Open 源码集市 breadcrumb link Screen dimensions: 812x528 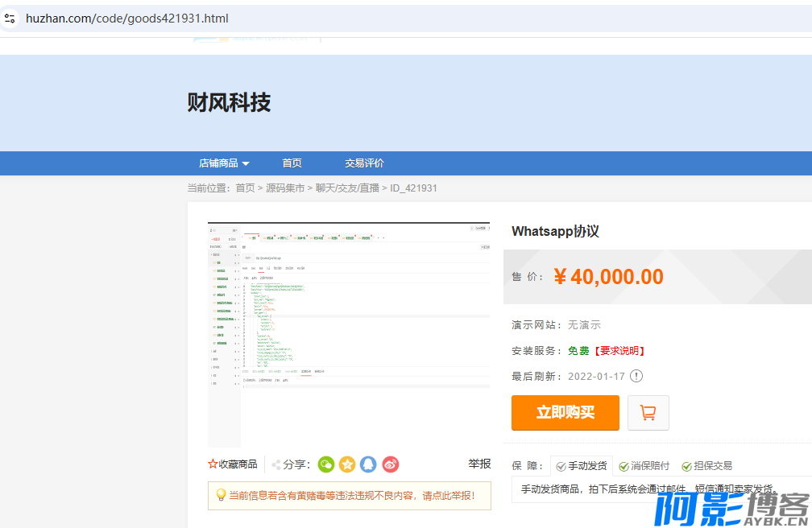285,188
